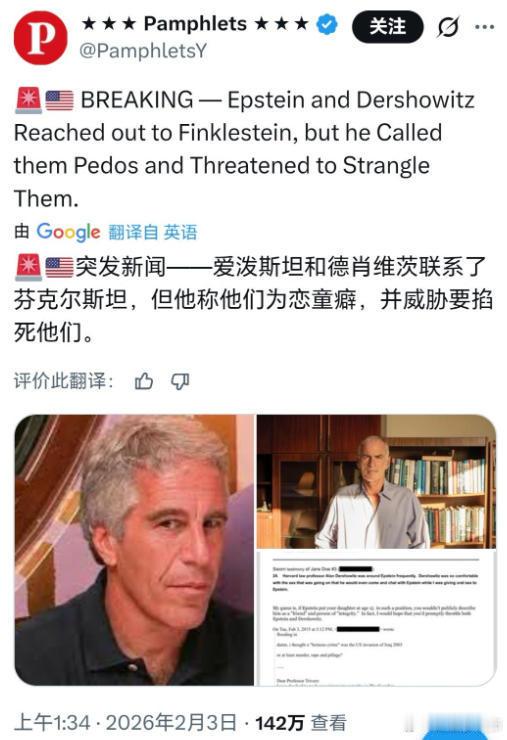Open the three-dot more options menu
507x740 pixels.
pos(484,27)
